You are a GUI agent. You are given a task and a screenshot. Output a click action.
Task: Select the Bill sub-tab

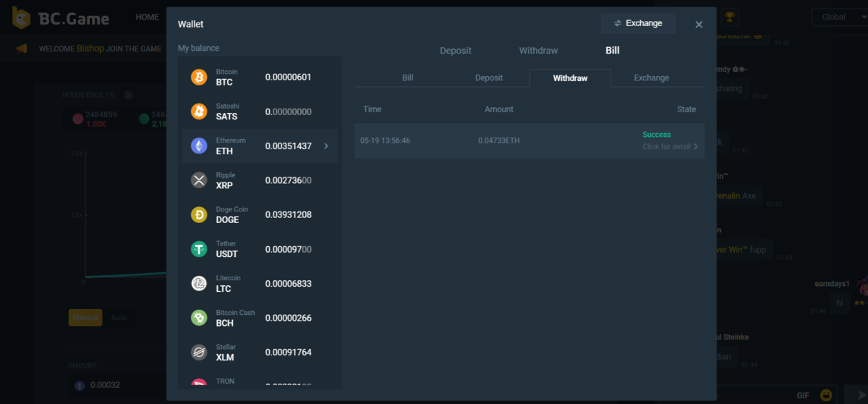407,78
